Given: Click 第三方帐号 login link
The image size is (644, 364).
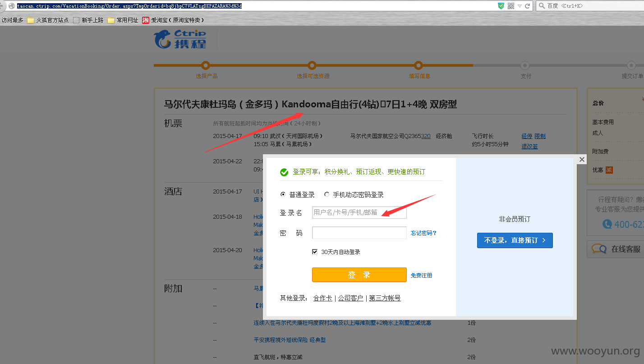Looking at the screenshot, I should coord(385,298).
